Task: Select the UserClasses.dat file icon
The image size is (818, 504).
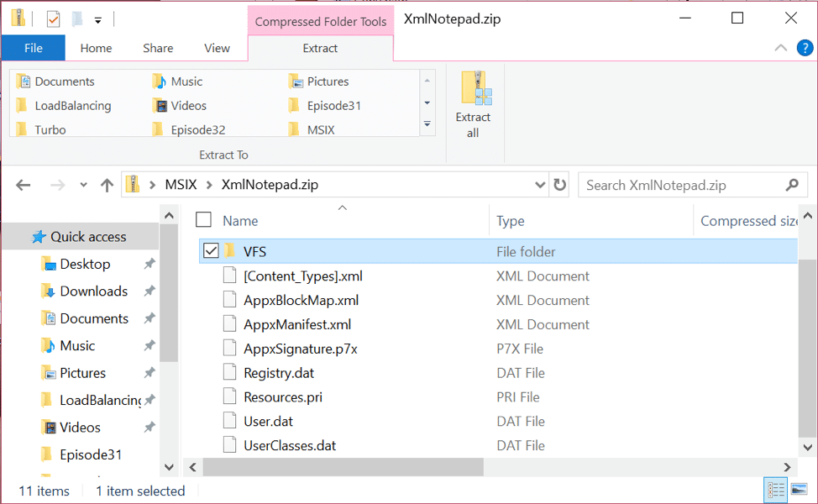Action: click(x=229, y=445)
